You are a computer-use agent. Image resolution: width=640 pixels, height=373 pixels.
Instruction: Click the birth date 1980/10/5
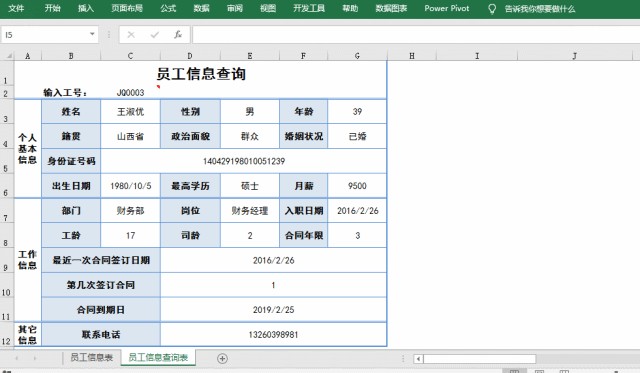(131, 186)
